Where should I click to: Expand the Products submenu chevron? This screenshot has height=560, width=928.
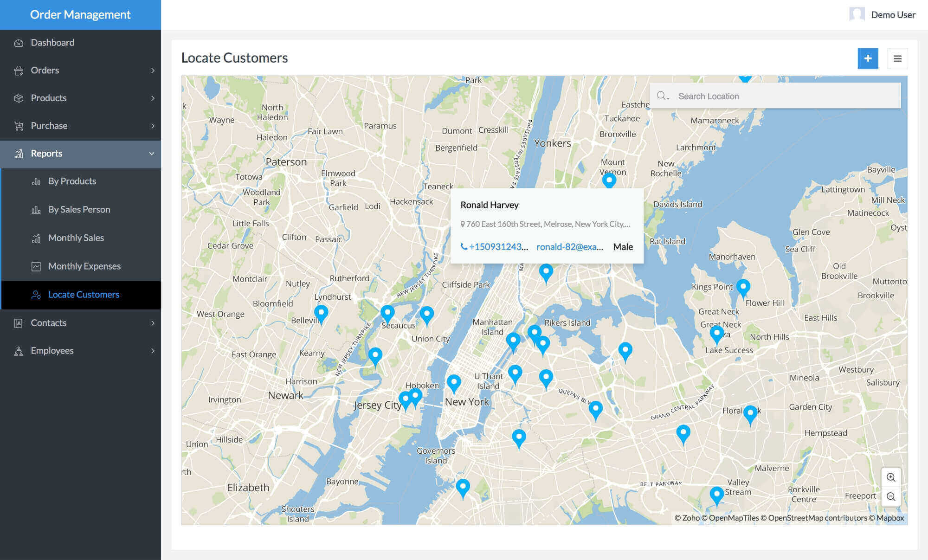point(153,98)
